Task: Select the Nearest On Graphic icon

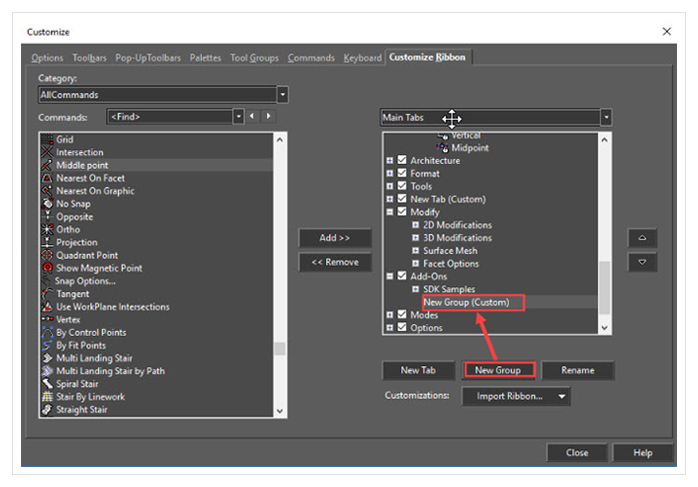Action: point(47,191)
